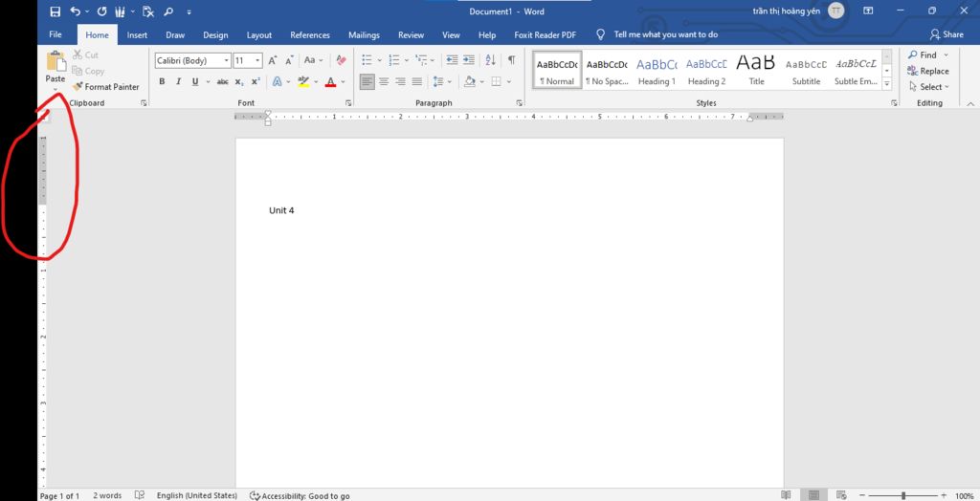Justify the paragraph text
This screenshot has width=980, height=501.
click(417, 82)
